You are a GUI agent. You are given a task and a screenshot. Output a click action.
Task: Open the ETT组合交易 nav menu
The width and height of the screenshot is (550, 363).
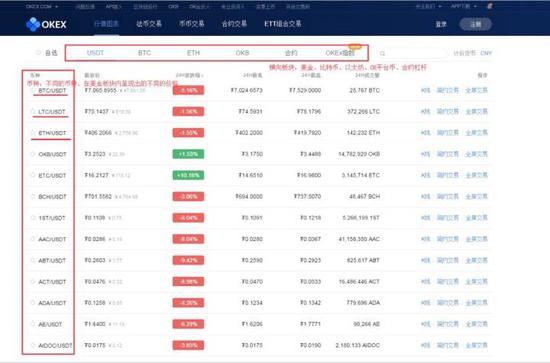point(283,24)
